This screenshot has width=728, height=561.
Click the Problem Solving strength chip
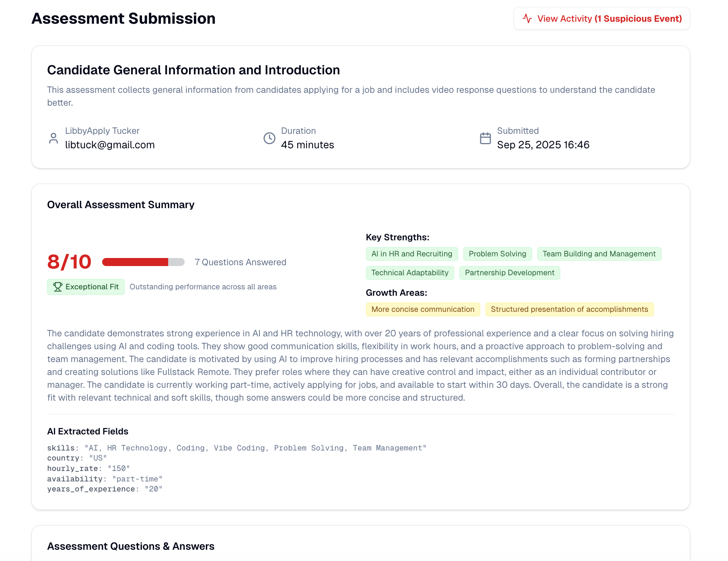497,254
